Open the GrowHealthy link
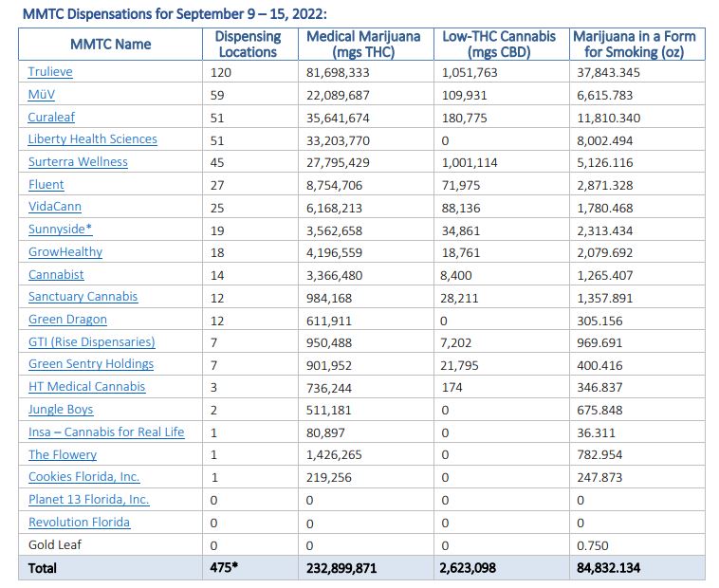This screenshot has width=719, height=588. click(x=65, y=252)
